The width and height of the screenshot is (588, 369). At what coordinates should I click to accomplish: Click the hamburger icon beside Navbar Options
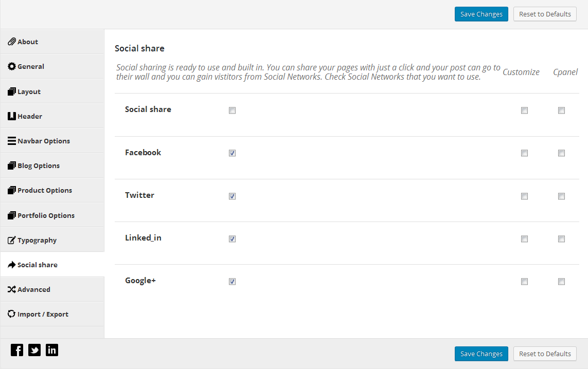point(12,141)
